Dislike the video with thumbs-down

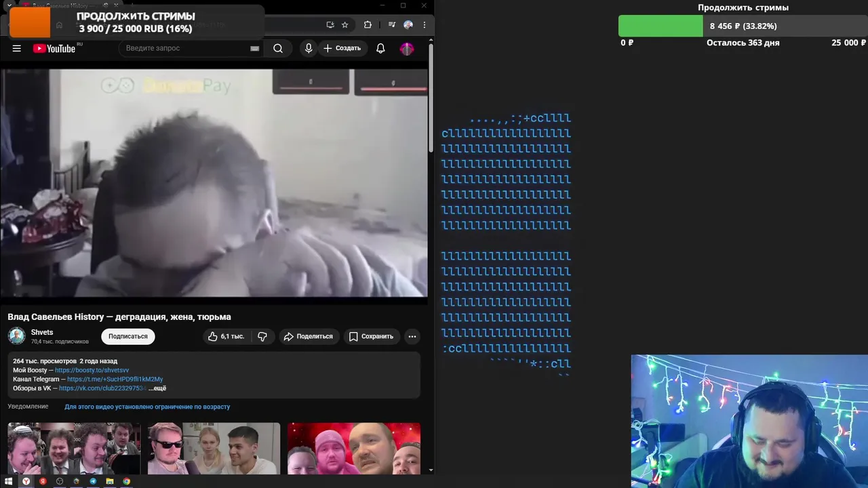point(262,336)
